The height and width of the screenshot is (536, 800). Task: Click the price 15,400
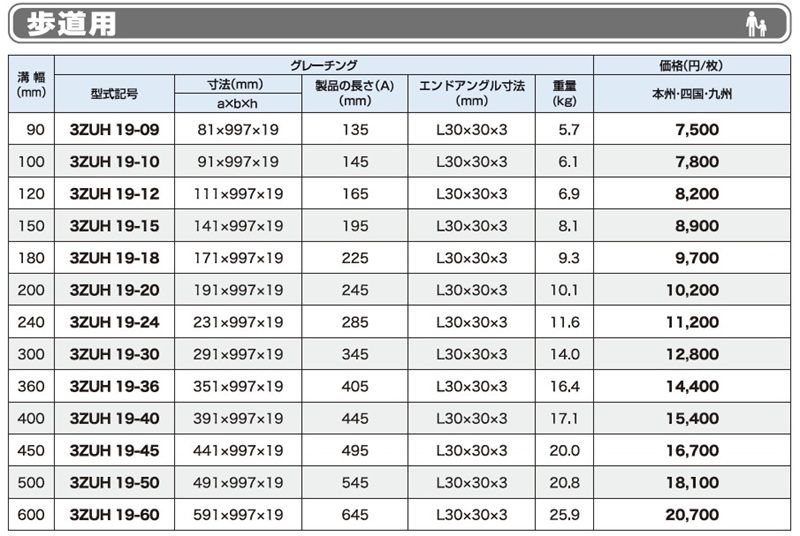[692, 419]
